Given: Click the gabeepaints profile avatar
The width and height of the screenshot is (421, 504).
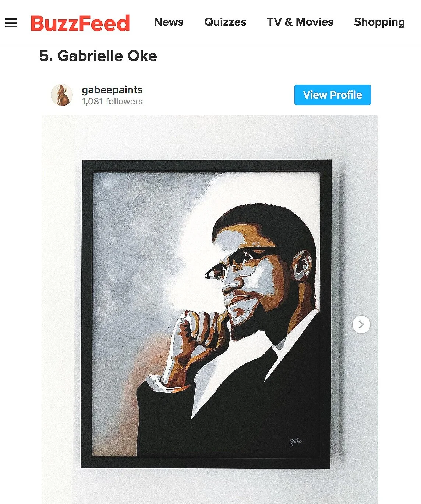Looking at the screenshot, I should click(x=61, y=95).
